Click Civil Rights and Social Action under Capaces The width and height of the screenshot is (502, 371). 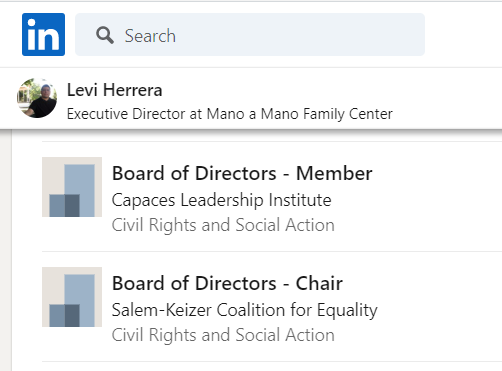pos(223,225)
